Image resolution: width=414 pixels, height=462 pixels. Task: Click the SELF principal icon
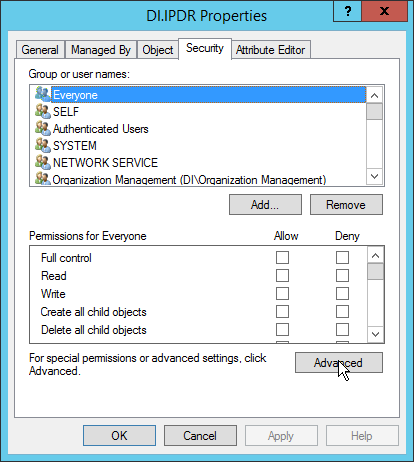point(43,111)
